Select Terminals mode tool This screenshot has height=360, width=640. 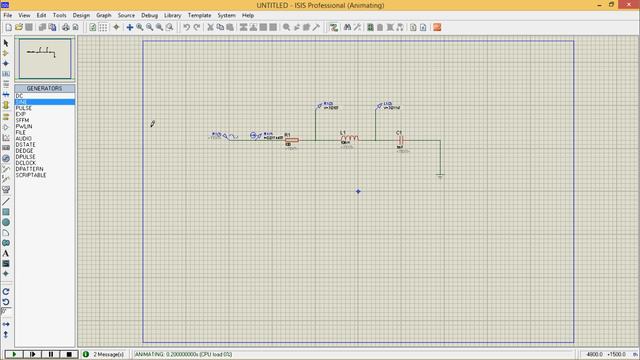point(6,116)
